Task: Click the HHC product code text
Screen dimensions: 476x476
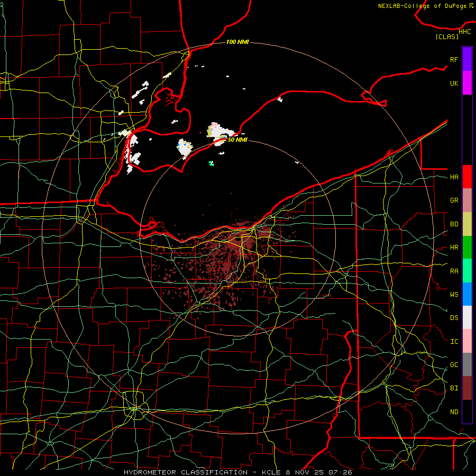Action: tap(465, 32)
